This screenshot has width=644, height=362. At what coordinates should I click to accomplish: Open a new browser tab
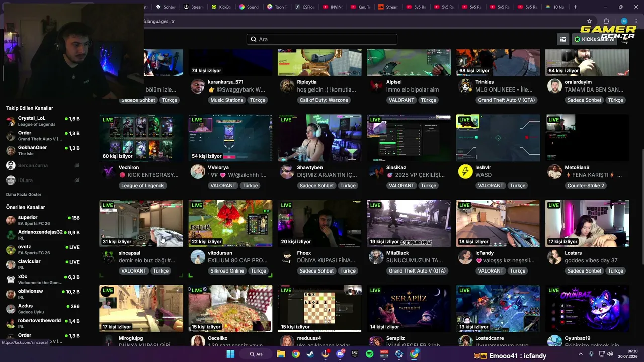(575, 7)
